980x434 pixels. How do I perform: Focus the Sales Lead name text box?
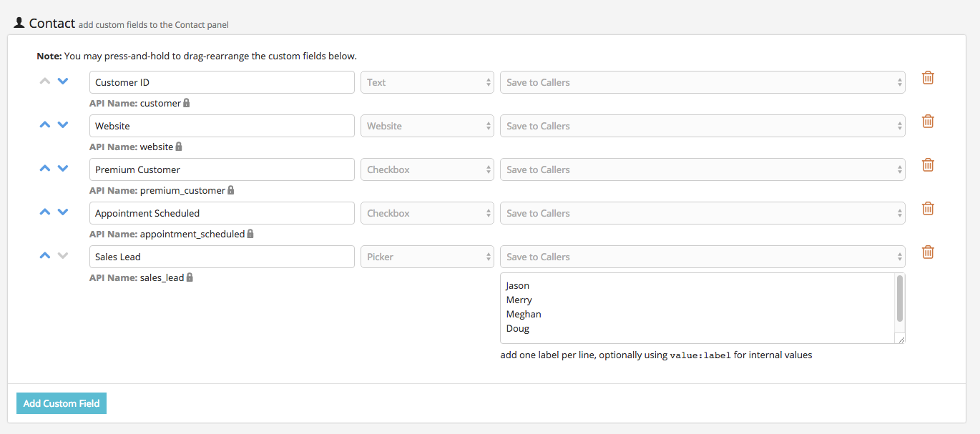(222, 257)
